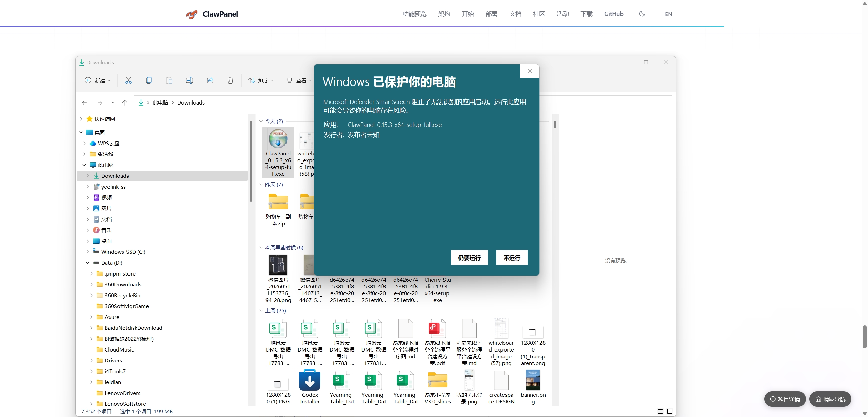868x417 pixels.
Task: Select 音乐 in the navigation tree
Action: point(106,230)
